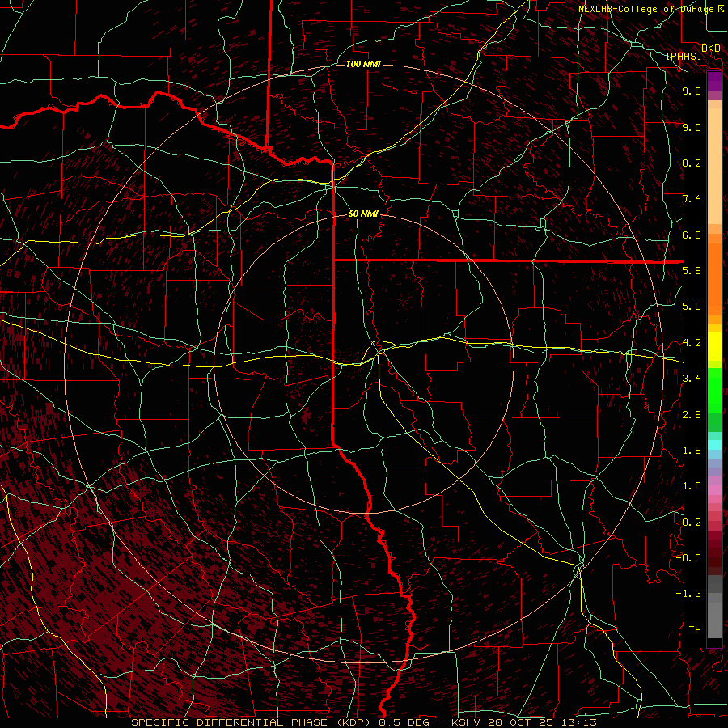Click the [PHAS] units label
This screenshot has width=728, height=728.
point(684,56)
